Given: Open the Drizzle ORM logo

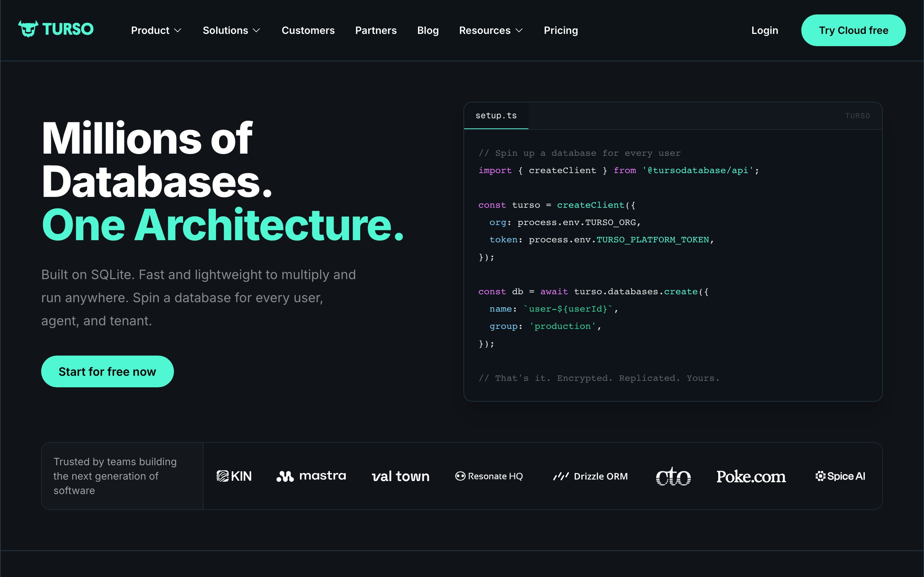Looking at the screenshot, I should [x=590, y=476].
